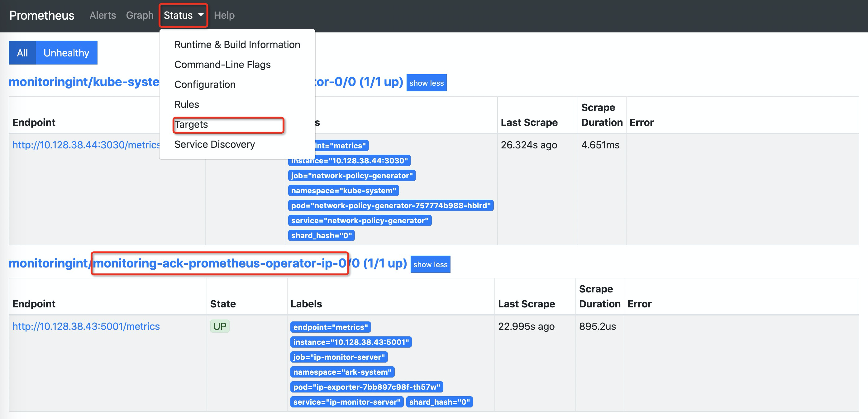868x419 pixels.
Task: Click Targets in the Status menu
Action: click(x=191, y=124)
